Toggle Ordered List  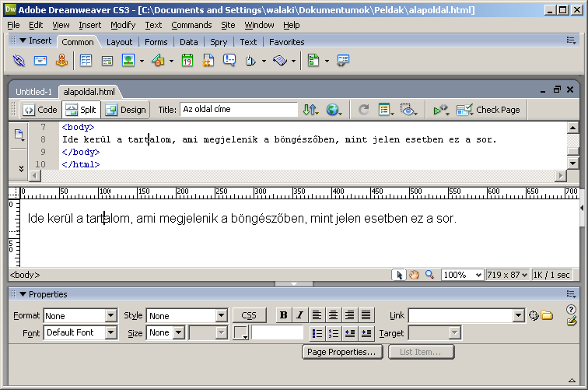coord(334,333)
